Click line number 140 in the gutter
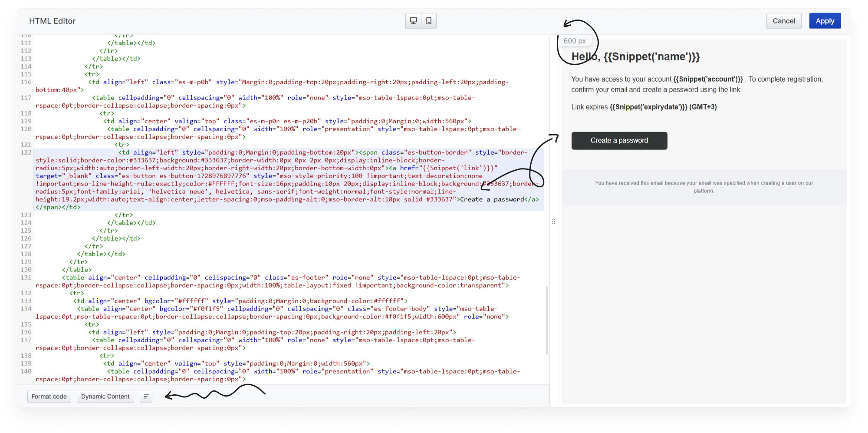Viewport: 868px width, 433px height. point(26,371)
